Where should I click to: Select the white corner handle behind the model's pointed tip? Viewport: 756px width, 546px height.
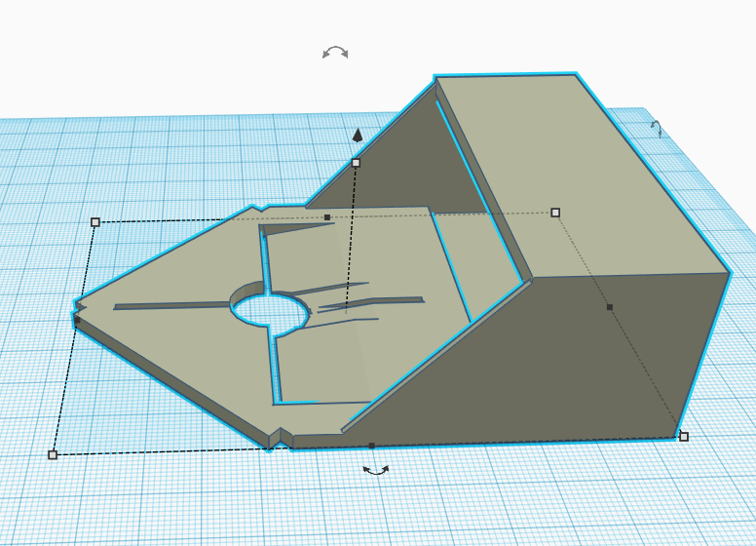(94, 222)
